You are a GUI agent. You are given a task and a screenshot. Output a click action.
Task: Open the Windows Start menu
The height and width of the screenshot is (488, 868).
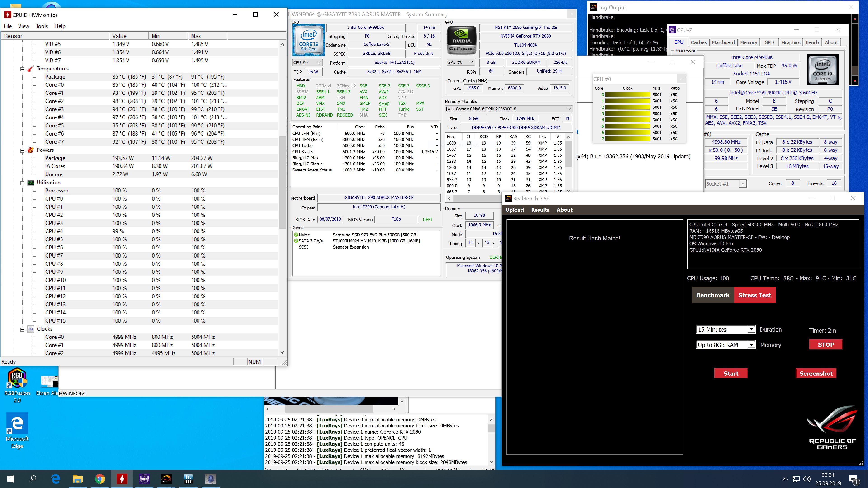coord(11,479)
